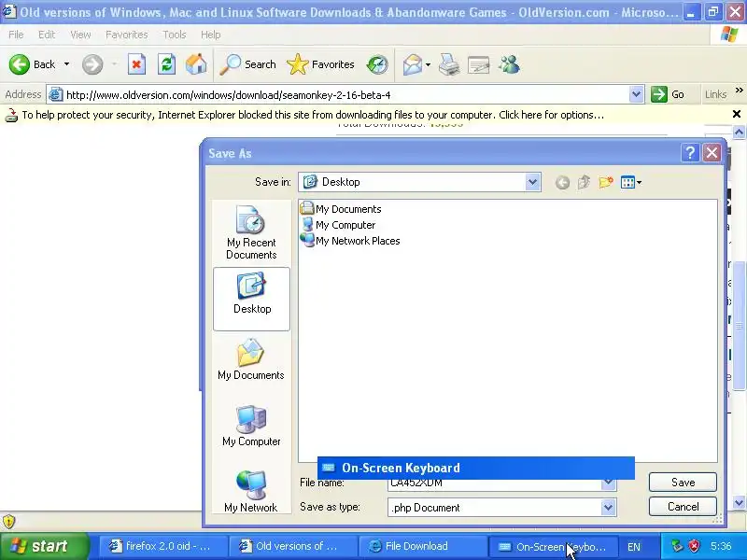Click the Save As back navigation icon

[x=563, y=182]
